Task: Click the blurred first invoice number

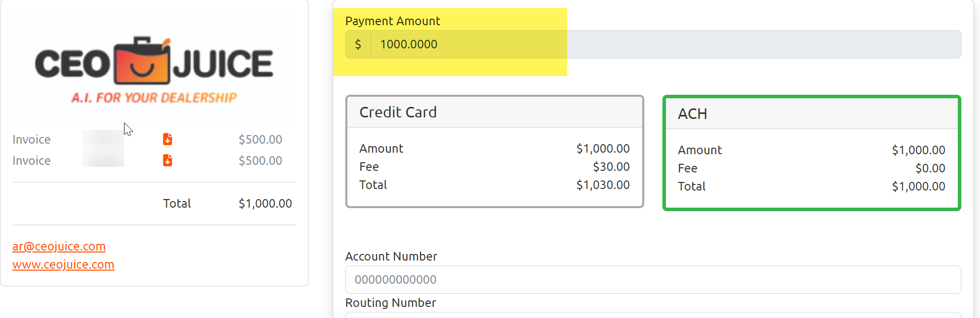Action: click(x=103, y=140)
